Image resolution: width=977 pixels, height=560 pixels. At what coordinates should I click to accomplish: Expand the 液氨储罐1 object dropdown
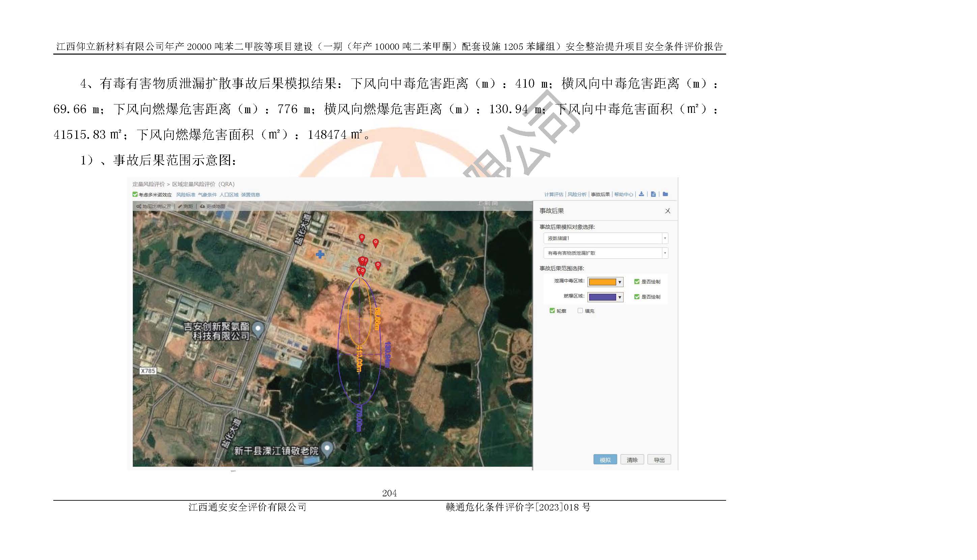pos(664,239)
